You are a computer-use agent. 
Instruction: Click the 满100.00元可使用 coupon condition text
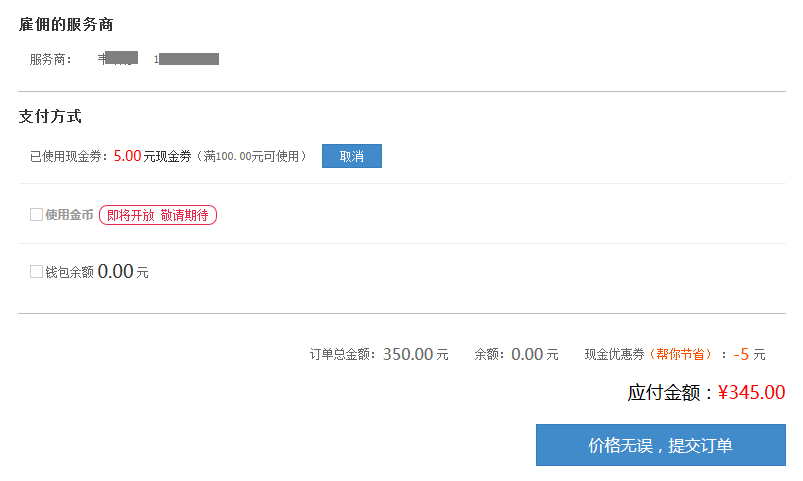click(255, 156)
